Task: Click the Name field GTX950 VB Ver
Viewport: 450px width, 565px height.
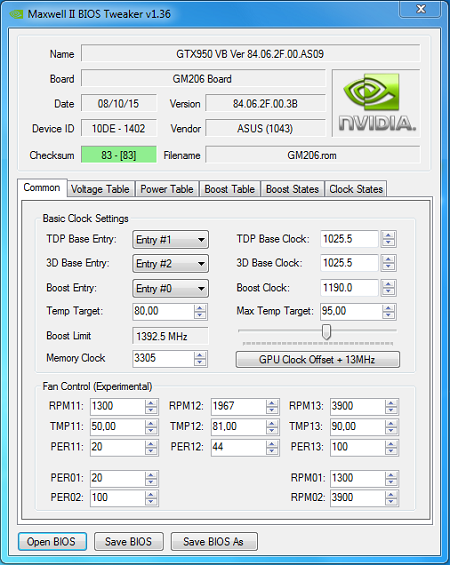Action: click(x=250, y=54)
